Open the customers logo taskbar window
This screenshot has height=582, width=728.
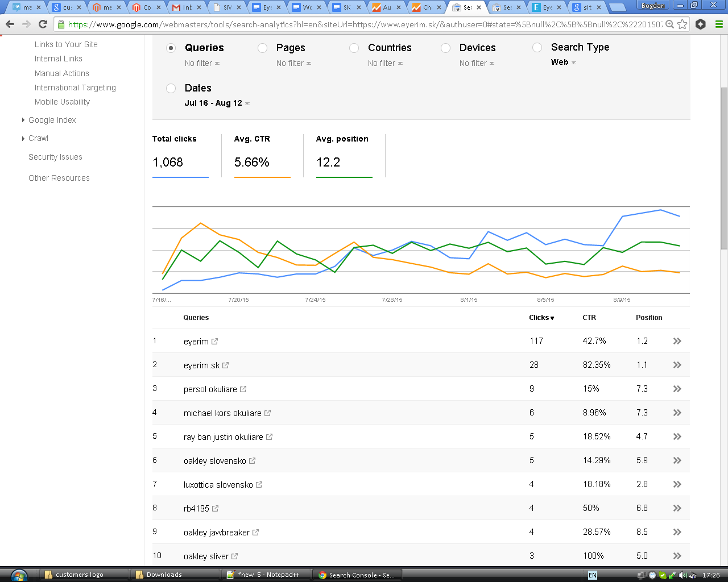[x=84, y=575]
